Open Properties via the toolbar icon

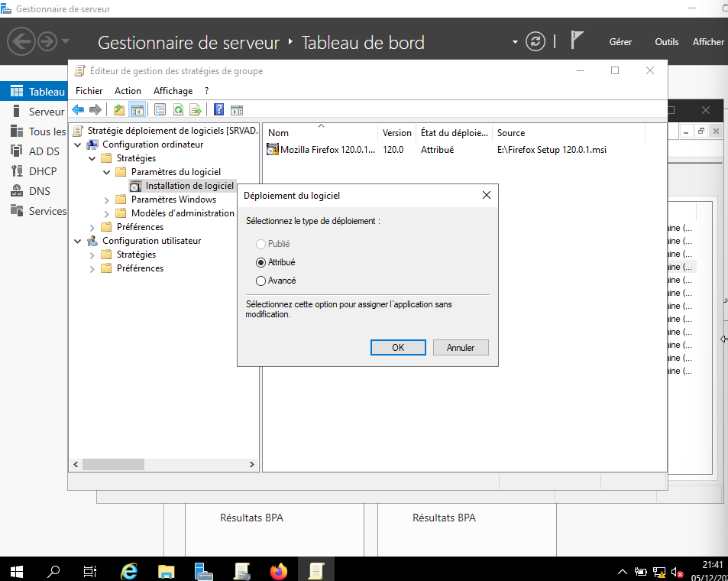coord(160,109)
